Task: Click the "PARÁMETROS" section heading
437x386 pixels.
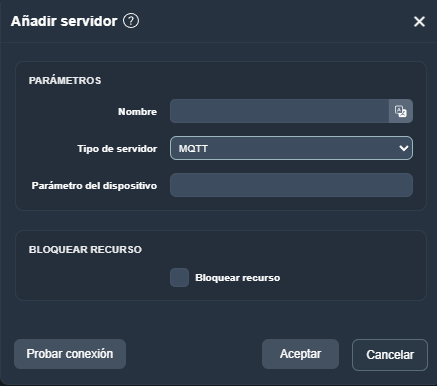Action: pyautogui.click(x=65, y=80)
